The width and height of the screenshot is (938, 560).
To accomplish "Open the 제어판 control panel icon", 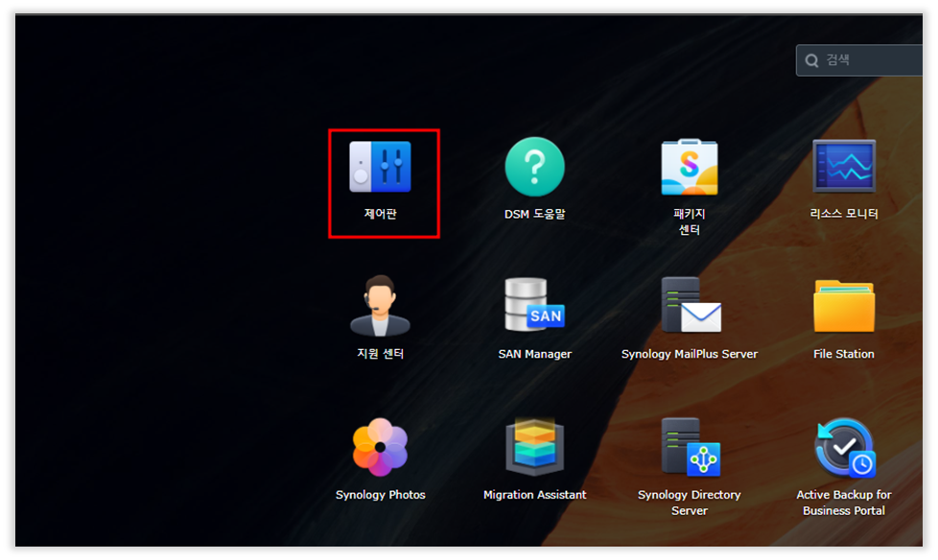I will click(380, 166).
